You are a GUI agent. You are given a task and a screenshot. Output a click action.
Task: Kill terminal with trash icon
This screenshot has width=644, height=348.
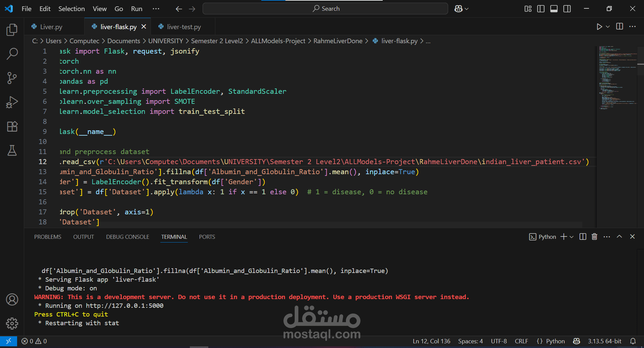tap(594, 237)
